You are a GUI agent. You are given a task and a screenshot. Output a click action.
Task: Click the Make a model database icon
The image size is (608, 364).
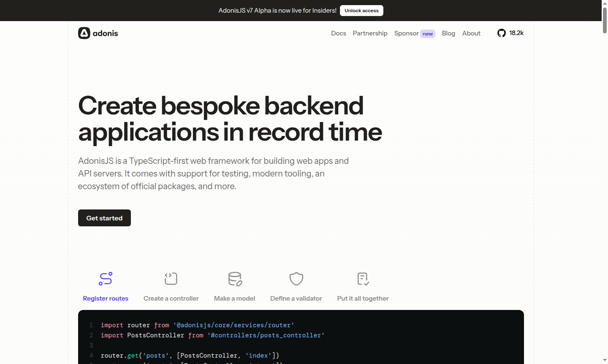click(x=235, y=279)
